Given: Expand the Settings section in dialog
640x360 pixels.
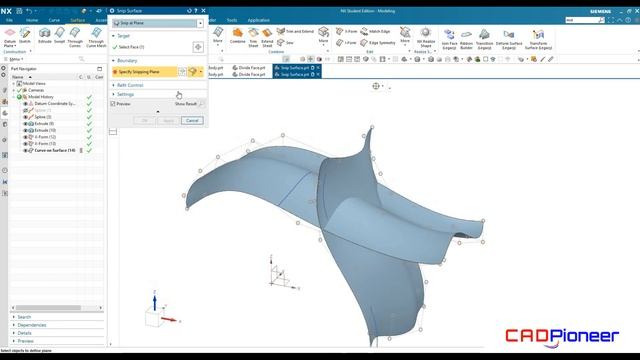Looking at the screenshot, I should (113, 94).
